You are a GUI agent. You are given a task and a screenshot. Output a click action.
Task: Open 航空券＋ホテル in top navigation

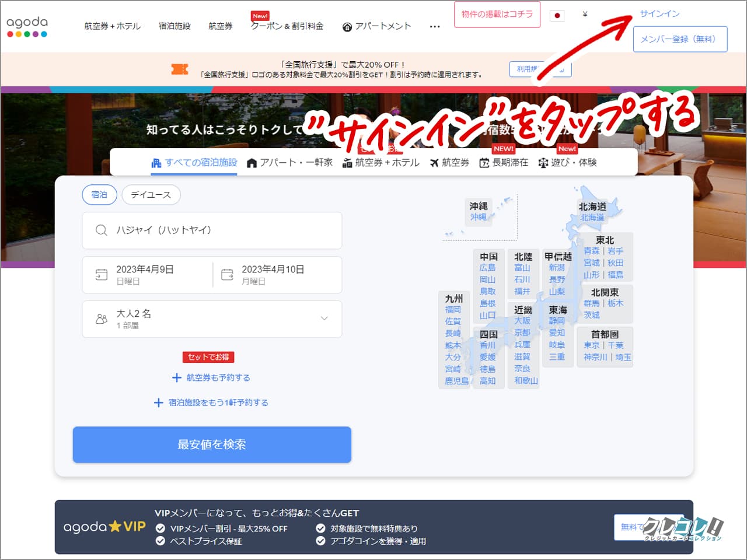112,26
